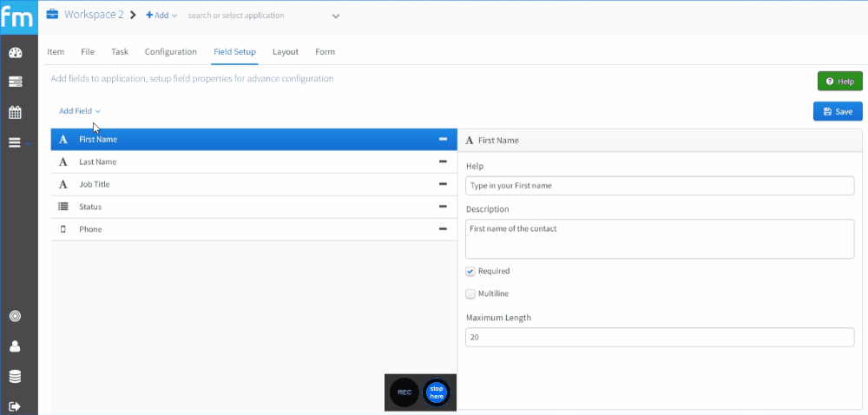The height and width of the screenshot is (415, 868).
Task: Click the Maximum Length input field
Action: (x=660, y=337)
